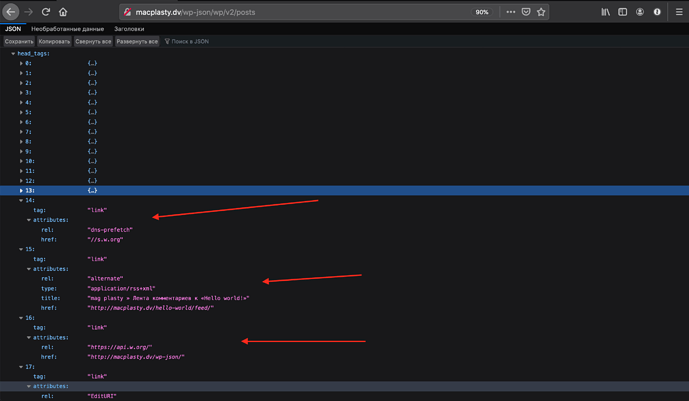
Task: Show site security info via the crossed lock icon
Action: [127, 12]
